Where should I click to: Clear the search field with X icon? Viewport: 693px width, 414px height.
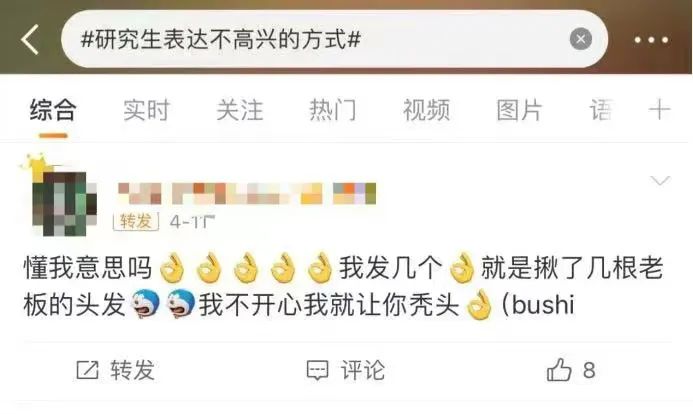coord(580,39)
